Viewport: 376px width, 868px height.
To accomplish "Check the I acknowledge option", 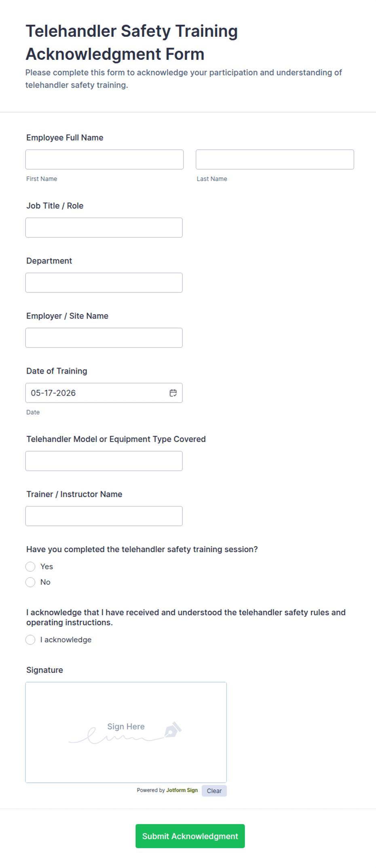I will (x=30, y=640).
